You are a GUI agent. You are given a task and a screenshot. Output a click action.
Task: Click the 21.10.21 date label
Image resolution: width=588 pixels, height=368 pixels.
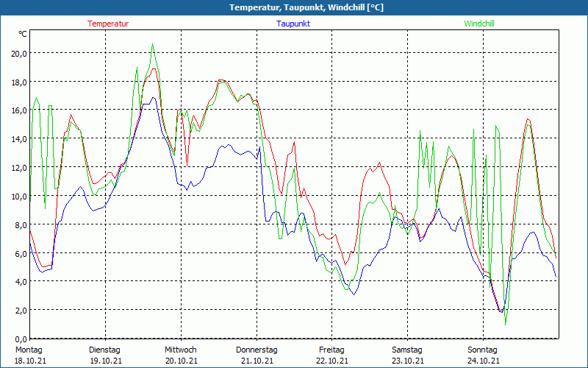tap(255, 361)
